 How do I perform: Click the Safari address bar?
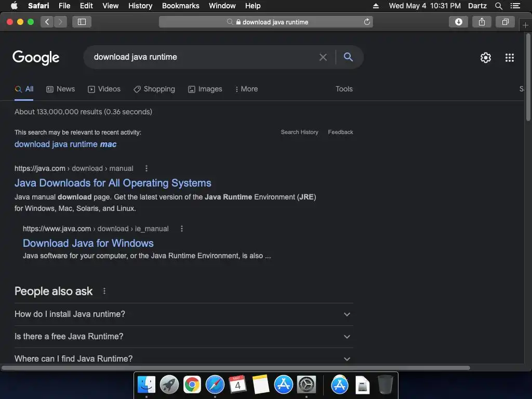point(265,22)
